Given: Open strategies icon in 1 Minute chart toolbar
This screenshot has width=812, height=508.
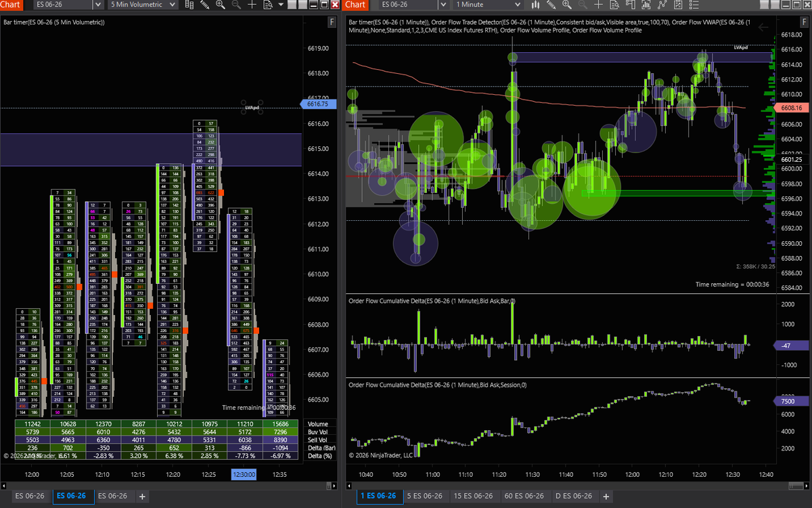Looking at the screenshot, I should coord(662,4).
